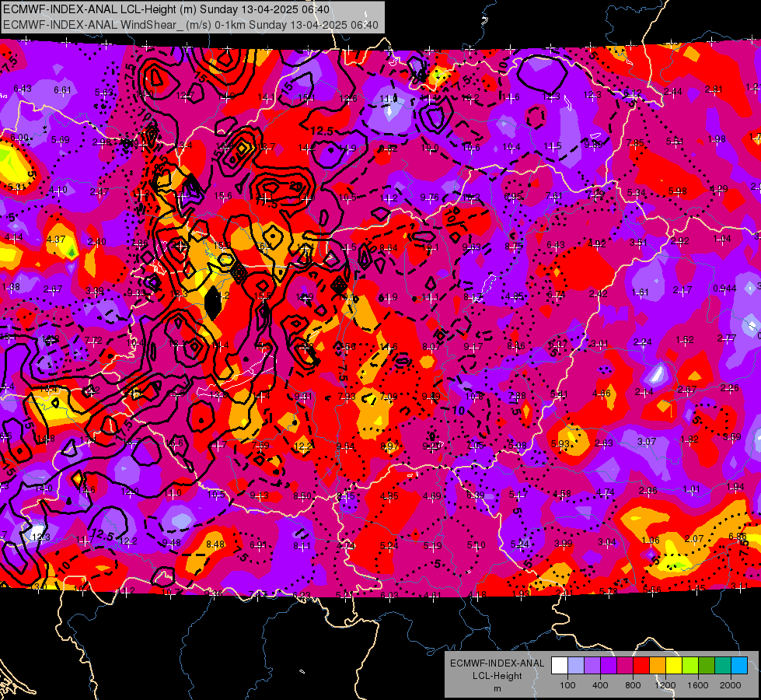Click the legend label '100'

pyautogui.click(x=567, y=685)
